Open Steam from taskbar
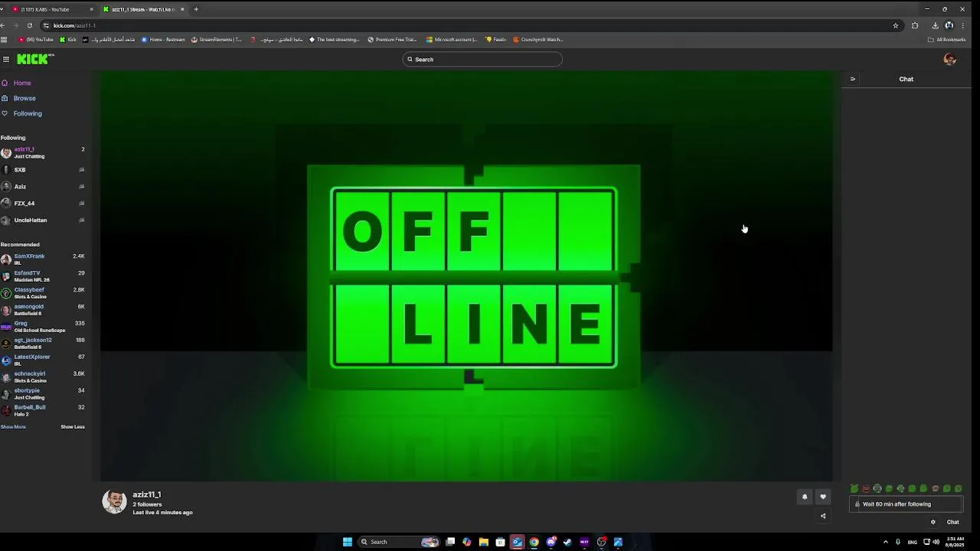980x551 pixels. point(567,542)
